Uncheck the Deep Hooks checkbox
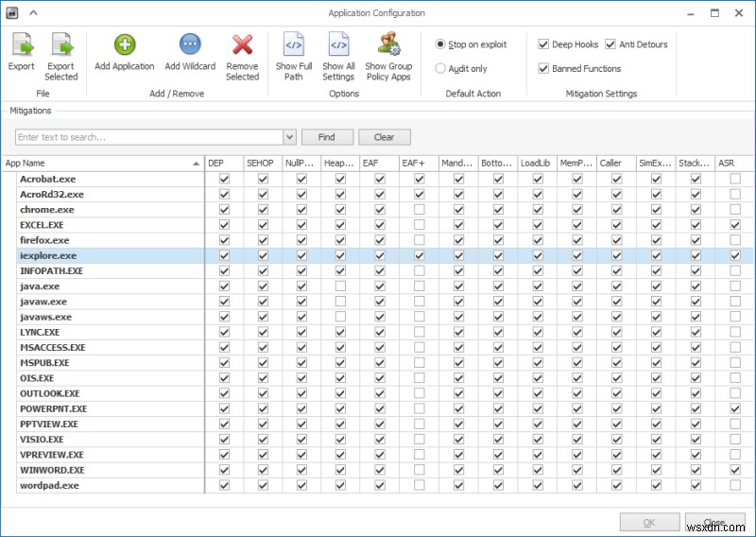The height and width of the screenshot is (537, 756). (543, 44)
